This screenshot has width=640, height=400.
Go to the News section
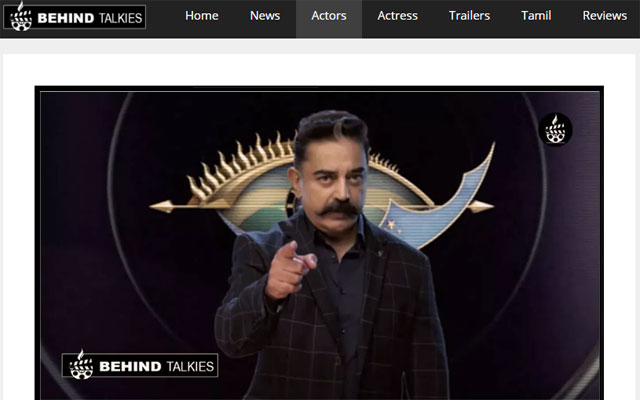265,16
